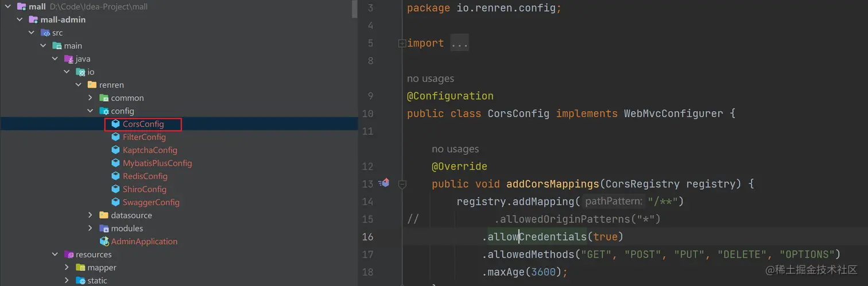Collapse the mall project root chevron
This screenshot has height=286, width=868.
pos(7,7)
